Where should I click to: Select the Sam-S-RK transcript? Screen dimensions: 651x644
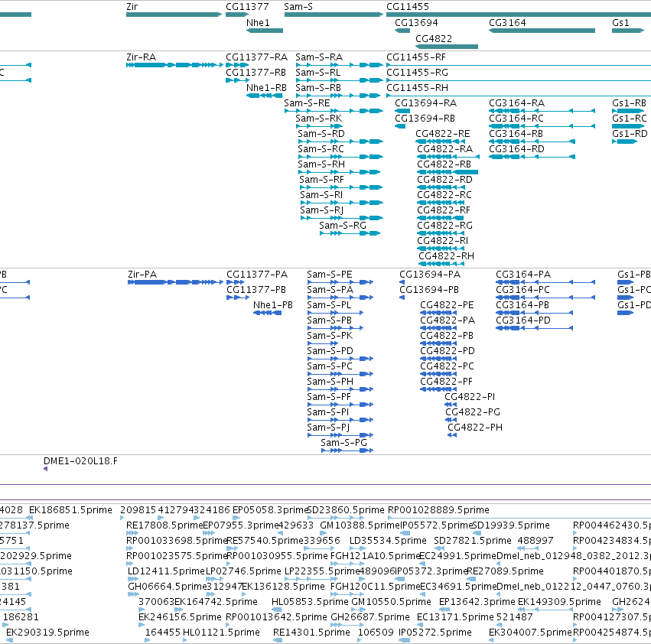[318, 126]
